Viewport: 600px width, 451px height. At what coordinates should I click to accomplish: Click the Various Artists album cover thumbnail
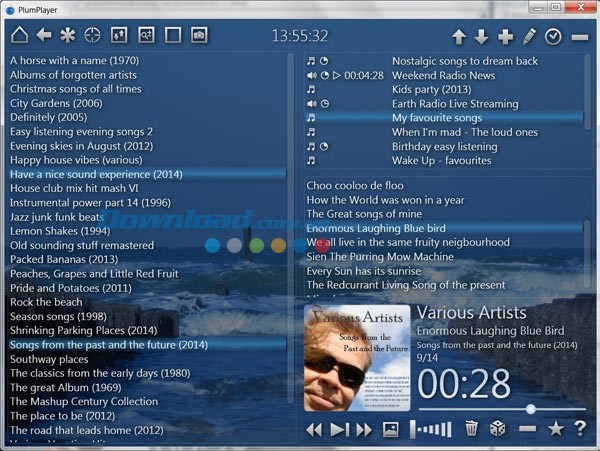pos(356,358)
